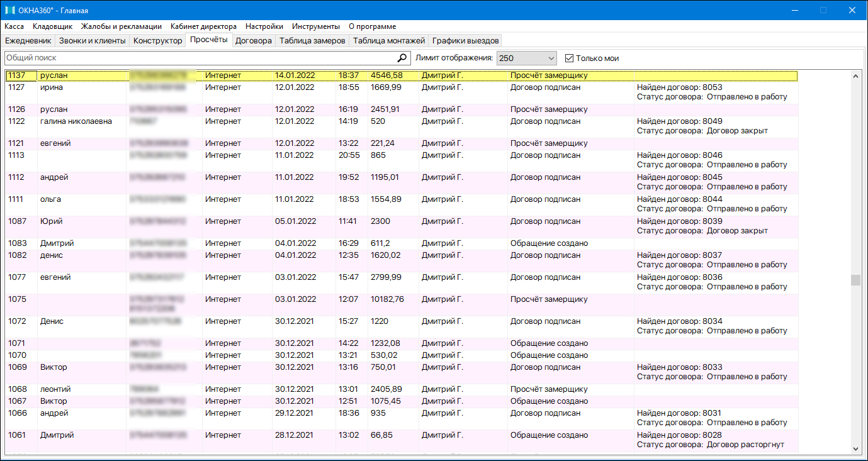The height and width of the screenshot is (461, 868).
Task: Click sum 611,2 in row 1083
Action: 380,243
